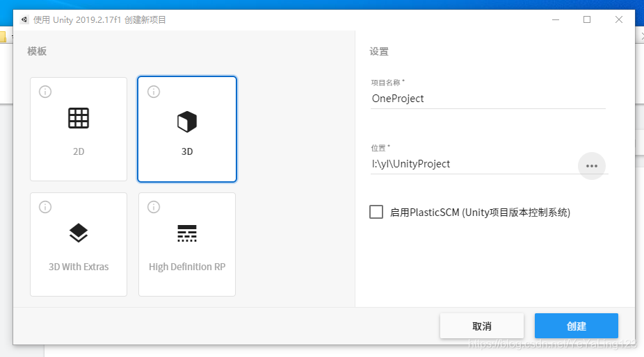Select the 2D template card
Viewport: 644px width, 357px height.
click(79, 129)
